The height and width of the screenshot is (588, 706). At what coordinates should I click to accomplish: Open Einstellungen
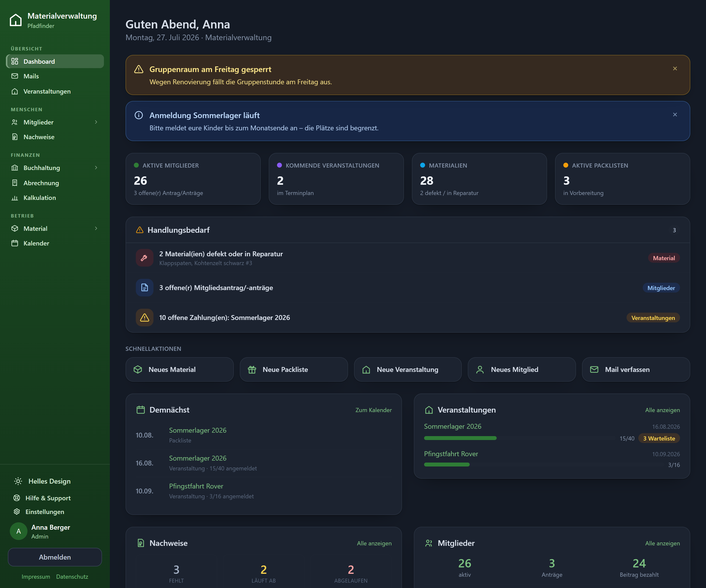click(x=55, y=512)
